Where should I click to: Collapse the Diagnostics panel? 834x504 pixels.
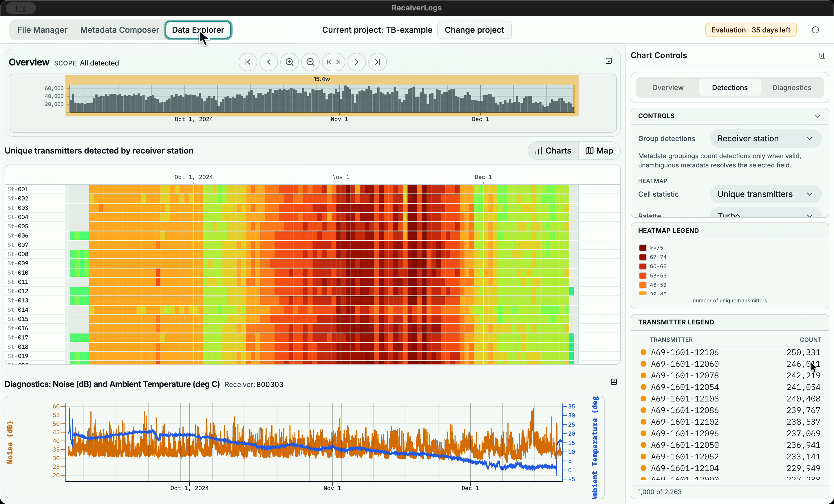pyautogui.click(x=614, y=382)
